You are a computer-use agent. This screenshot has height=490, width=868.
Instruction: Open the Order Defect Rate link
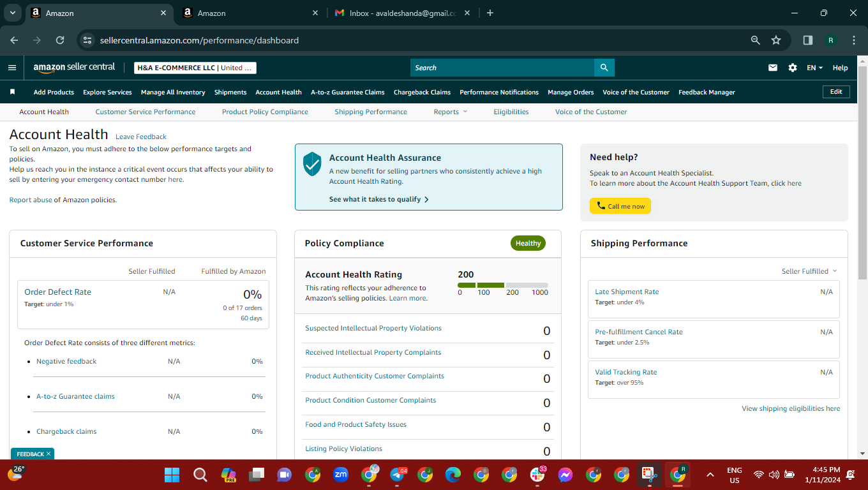57,292
